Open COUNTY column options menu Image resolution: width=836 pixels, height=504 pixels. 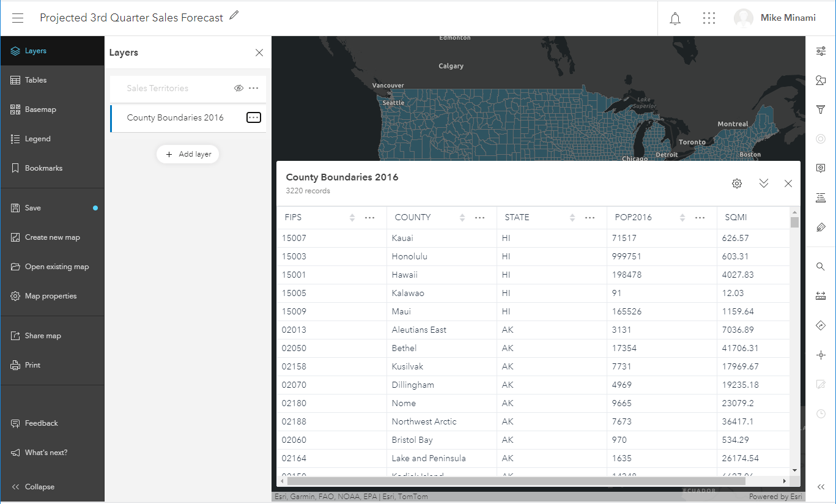tap(480, 218)
